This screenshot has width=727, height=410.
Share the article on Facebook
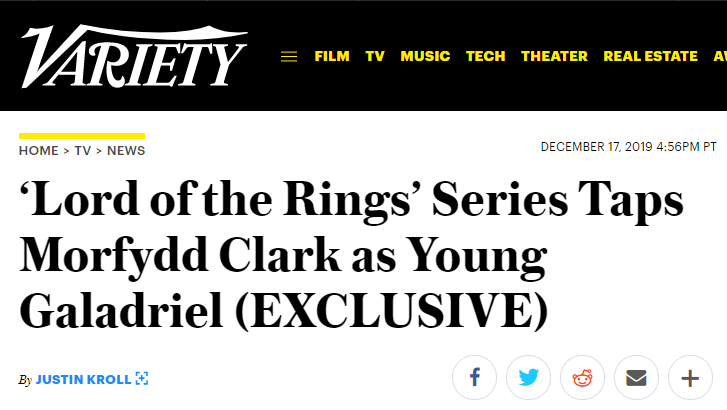[474, 378]
